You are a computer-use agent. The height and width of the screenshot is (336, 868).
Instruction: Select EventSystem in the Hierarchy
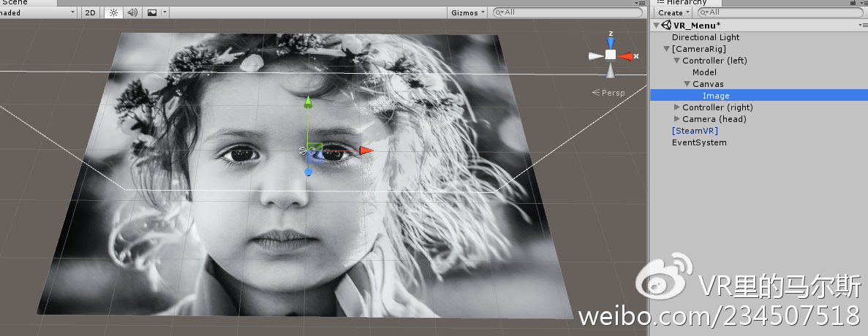tap(699, 142)
